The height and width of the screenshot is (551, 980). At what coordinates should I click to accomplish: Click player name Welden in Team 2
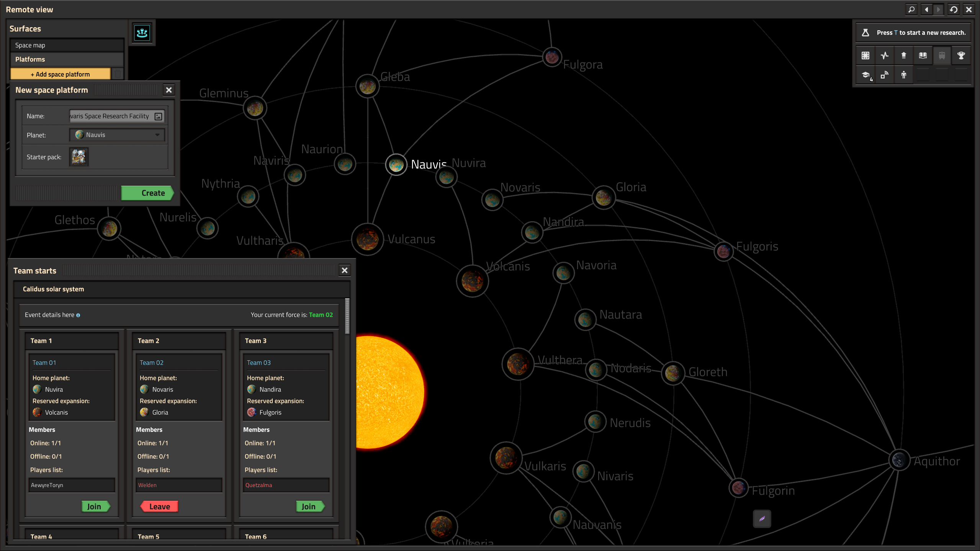pyautogui.click(x=147, y=485)
